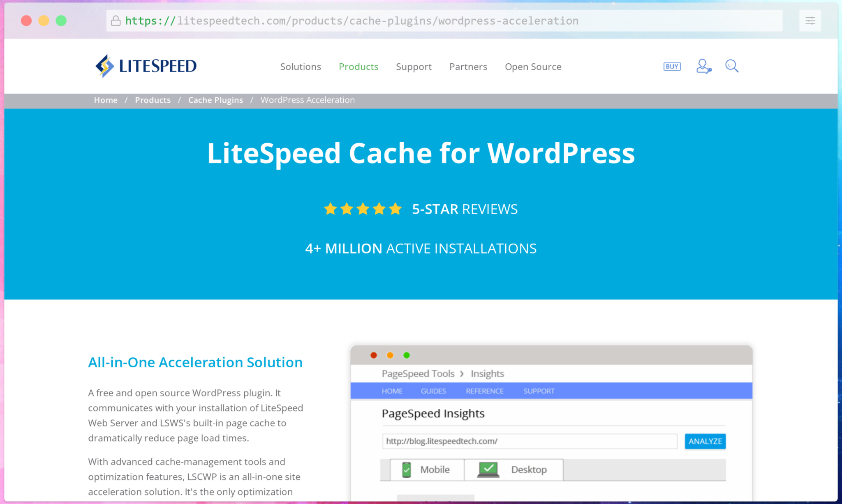Viewport: 842px width, 504px height.
Task: Click the LiteSpeed logo
Action: pos(146,66)
